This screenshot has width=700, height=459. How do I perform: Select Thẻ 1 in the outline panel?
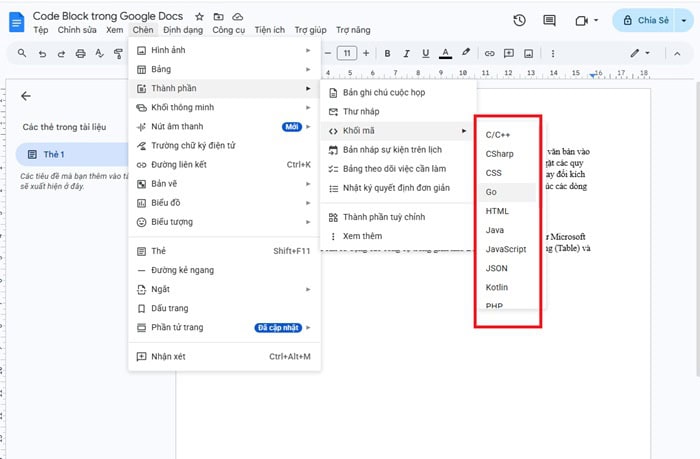coord(72,154)
